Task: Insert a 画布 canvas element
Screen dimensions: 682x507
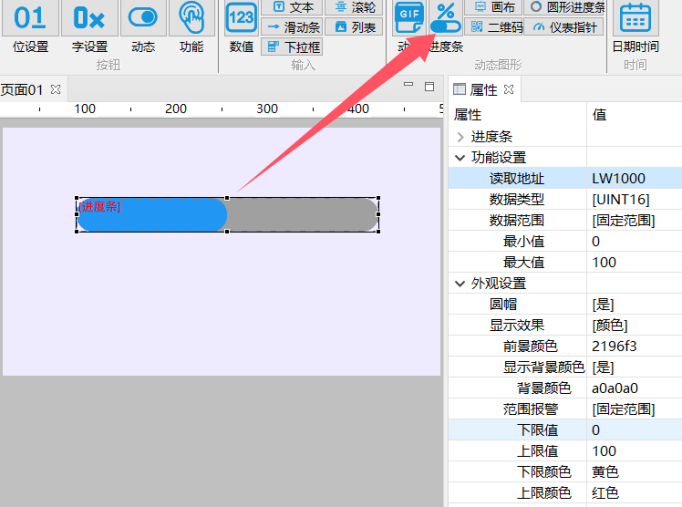Action: (x=493, y=7)
